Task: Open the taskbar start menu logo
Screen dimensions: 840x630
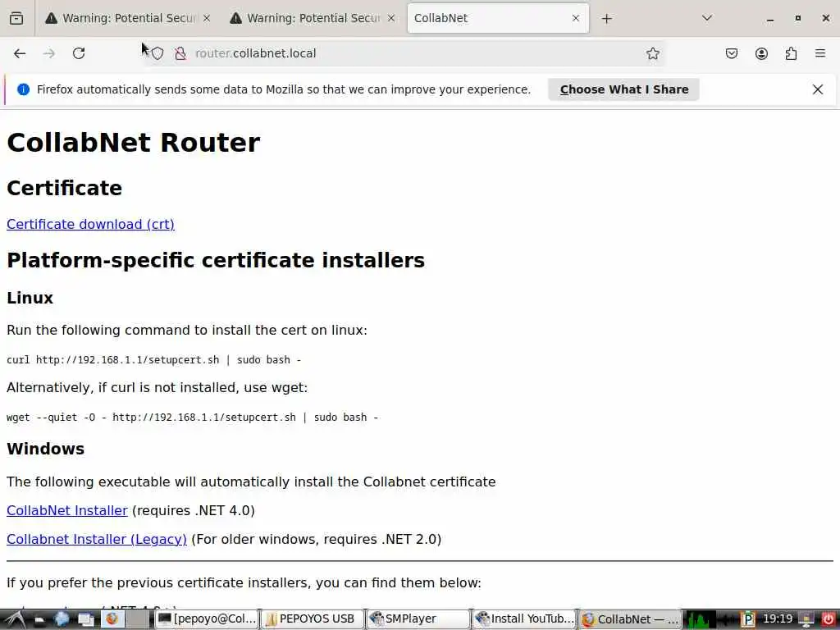Action: (15, 620)
